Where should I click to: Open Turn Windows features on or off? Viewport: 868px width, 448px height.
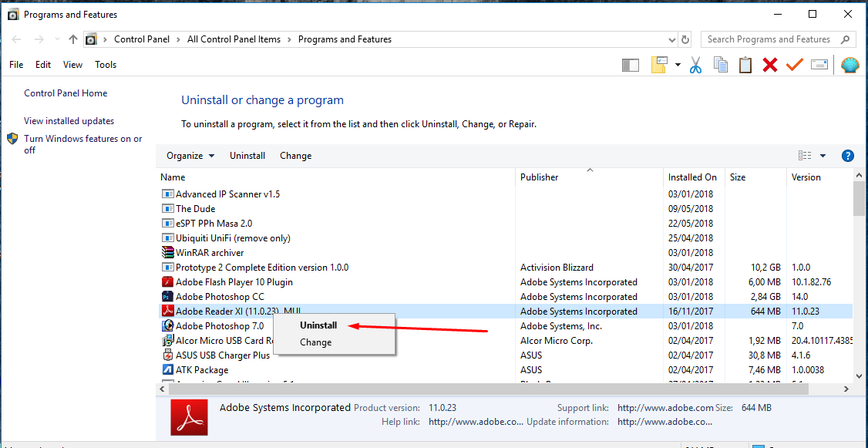pos(83,144)
